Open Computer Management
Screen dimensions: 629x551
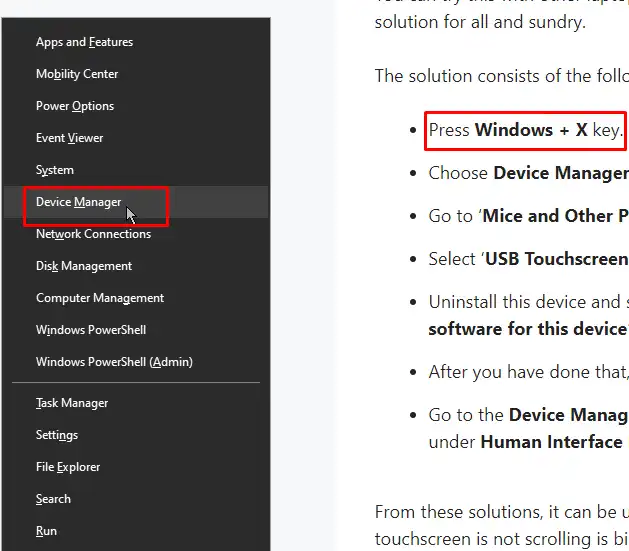coord(100,298)
